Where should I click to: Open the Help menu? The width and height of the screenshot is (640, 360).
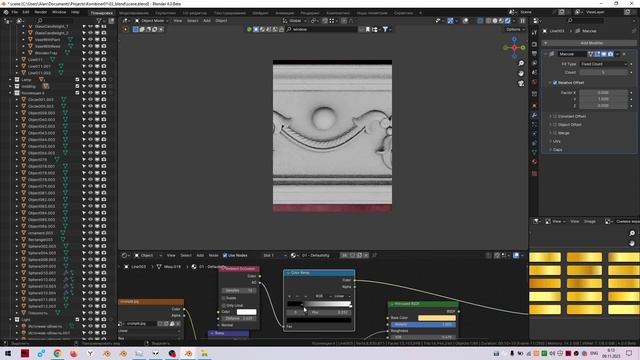pyautogui.click(x=75, y=12)
